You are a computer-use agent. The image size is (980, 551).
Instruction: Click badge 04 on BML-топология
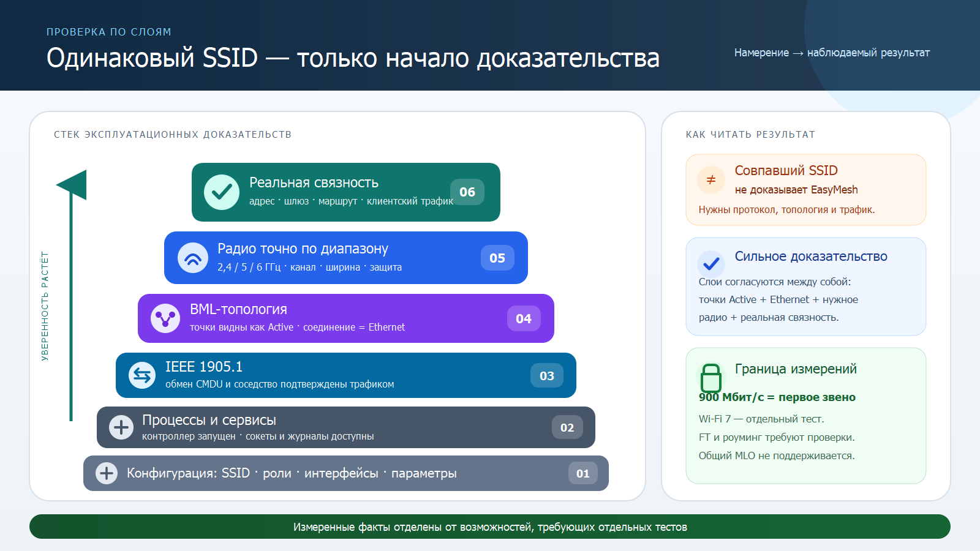pyautogui.click(x=524, y=318)
